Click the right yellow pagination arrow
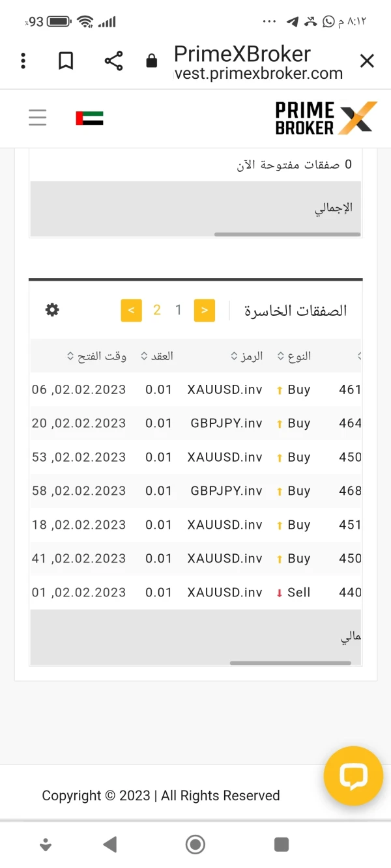This screenshot has height=868, width=391. (x=205, y=311)
